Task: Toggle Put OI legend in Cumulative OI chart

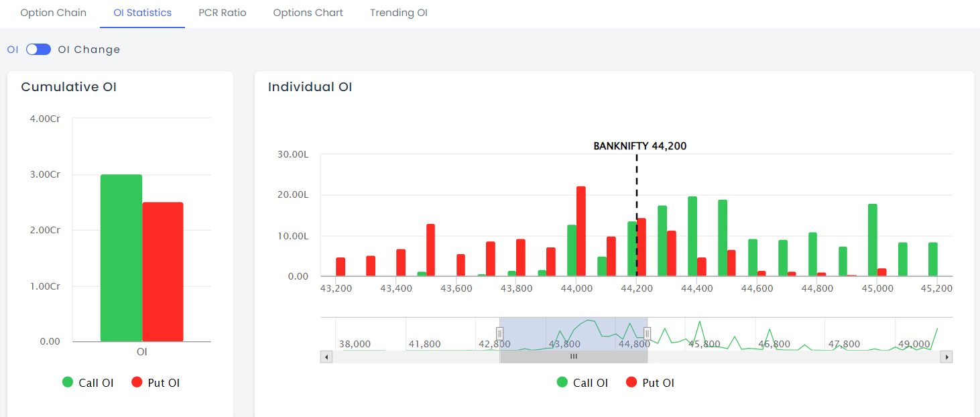Action: click(156, 383)
